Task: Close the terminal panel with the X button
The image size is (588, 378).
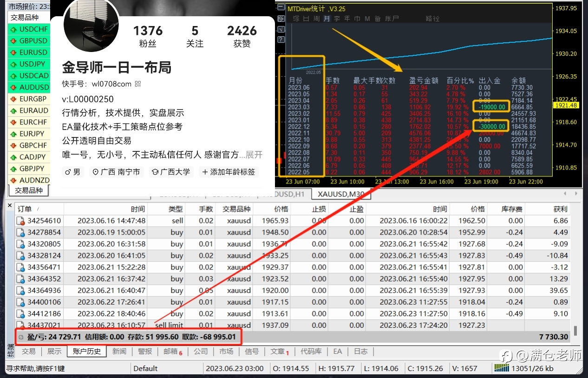Action: [10, 205]
